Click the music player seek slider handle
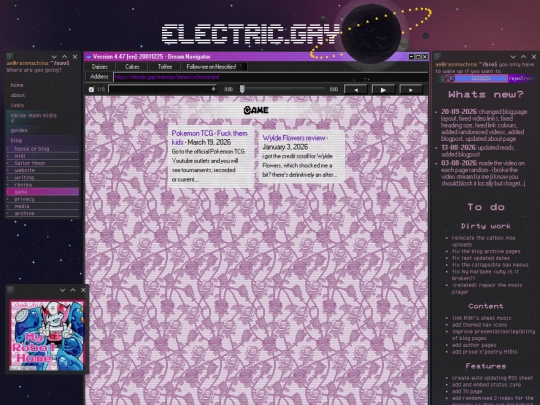 [242, 89]
